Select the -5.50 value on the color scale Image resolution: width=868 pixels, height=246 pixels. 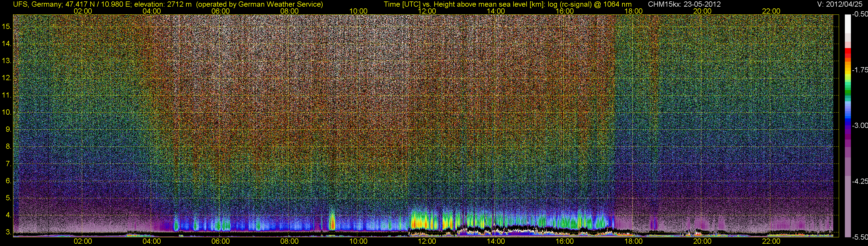pos(860,237)
